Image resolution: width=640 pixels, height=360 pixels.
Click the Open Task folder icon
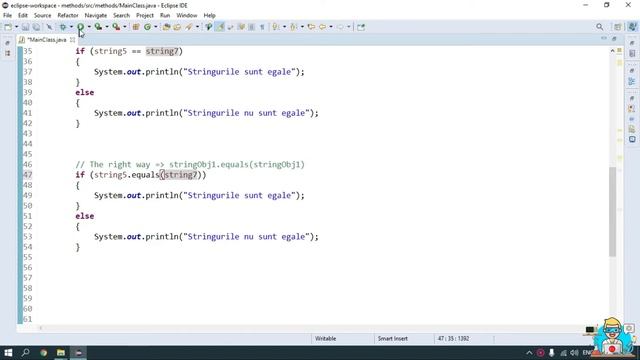click(x=177, y=27)
